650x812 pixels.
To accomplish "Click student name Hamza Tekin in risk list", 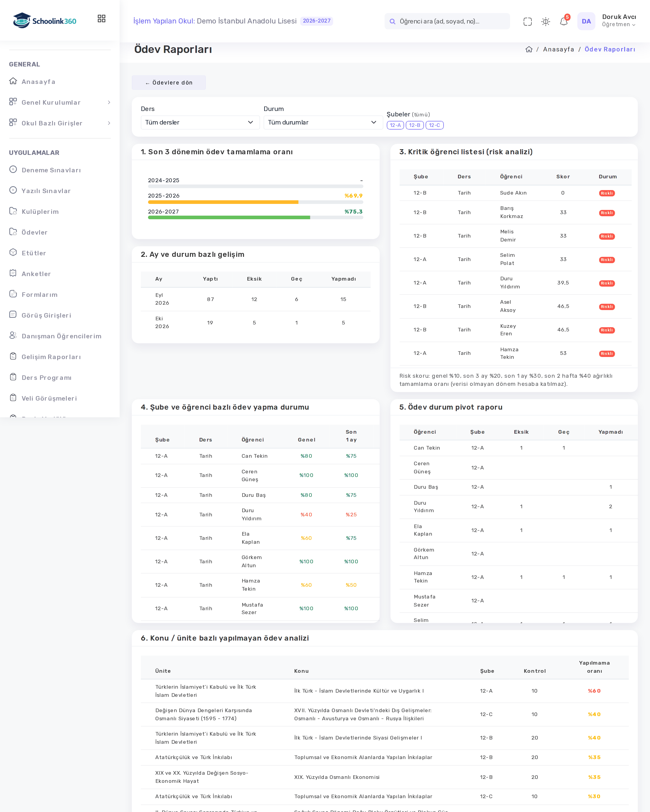I will pos(509,353).
